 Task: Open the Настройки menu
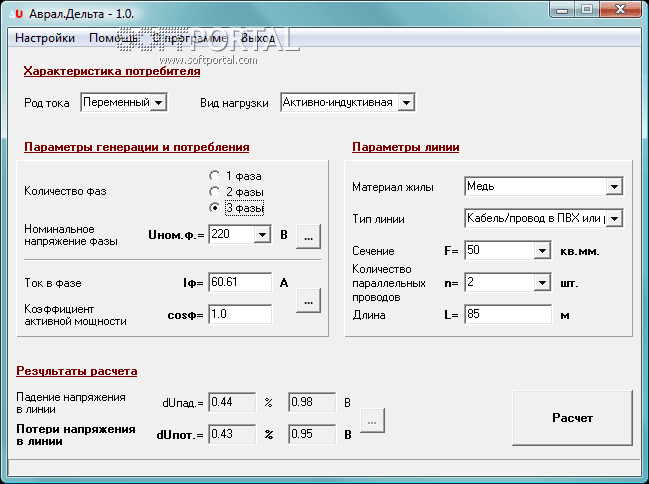coord(45,38)
